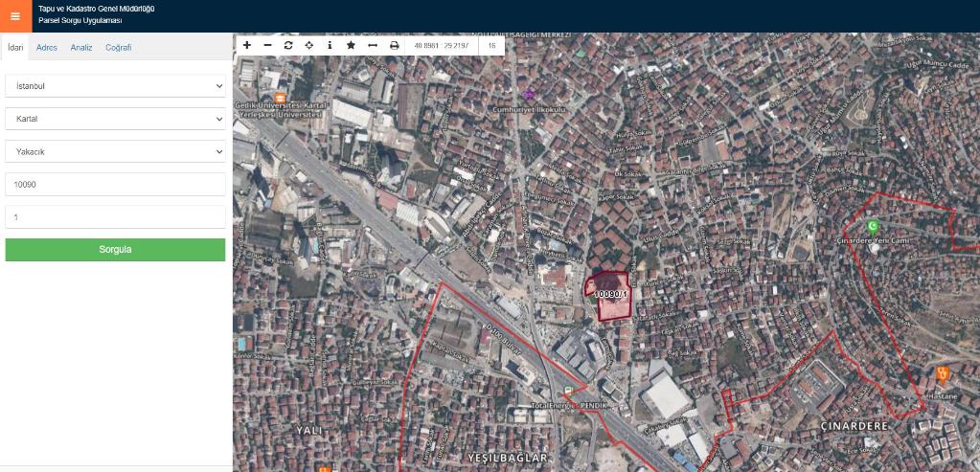Click the coordinate readout in toolbar

coord(442,46)
